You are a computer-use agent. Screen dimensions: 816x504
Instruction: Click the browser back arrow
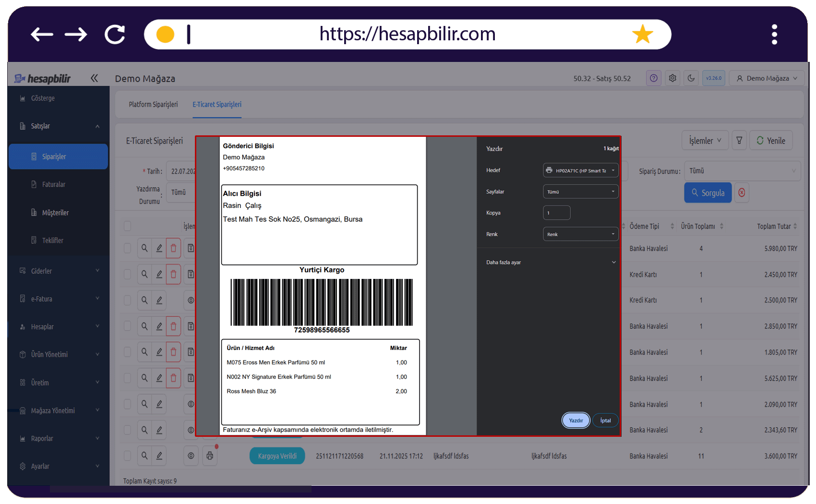click(42, 35)
